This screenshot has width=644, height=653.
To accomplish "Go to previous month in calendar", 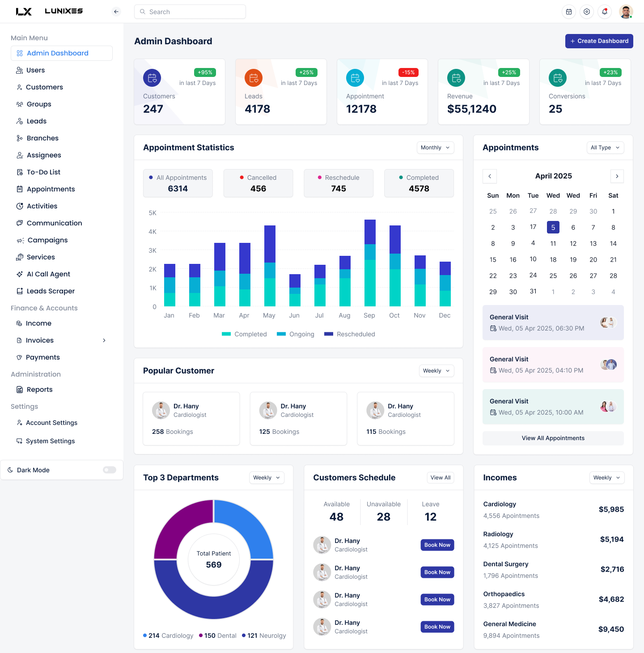I will pyautogui.click(x=489, y=176).
